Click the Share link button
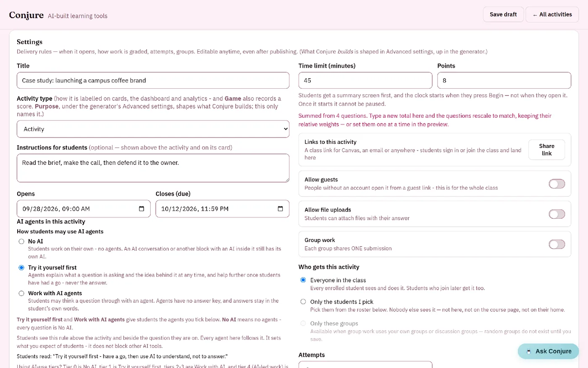The height and width of the screenshot is (368, 588). (x=546, y=150)
